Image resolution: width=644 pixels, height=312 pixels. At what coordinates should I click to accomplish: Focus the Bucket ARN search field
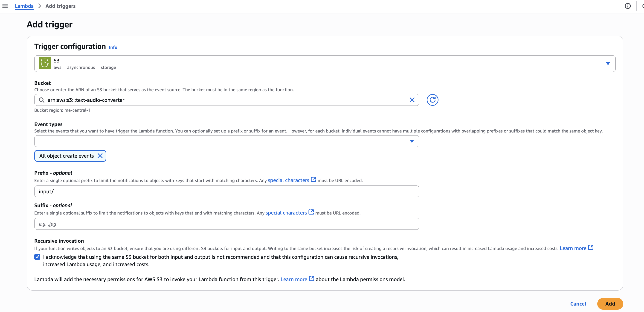(226, 100)
